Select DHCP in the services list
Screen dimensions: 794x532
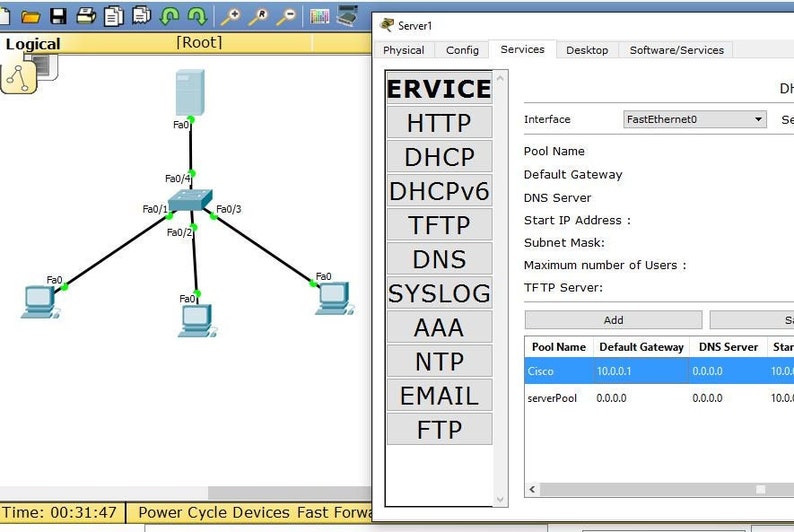click(x=439, y=156)
